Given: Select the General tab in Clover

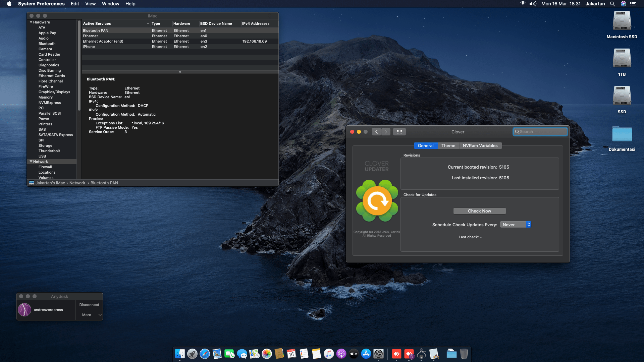Looking at the screenshot, I should click(426, 145).
